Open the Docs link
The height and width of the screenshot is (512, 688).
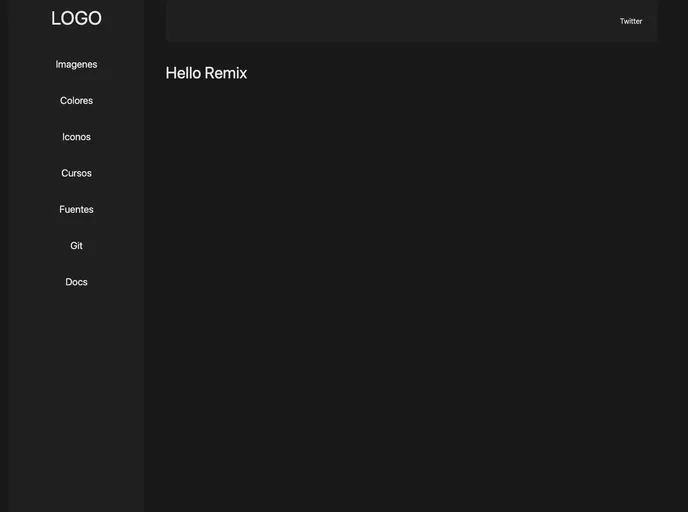(76, 282)
